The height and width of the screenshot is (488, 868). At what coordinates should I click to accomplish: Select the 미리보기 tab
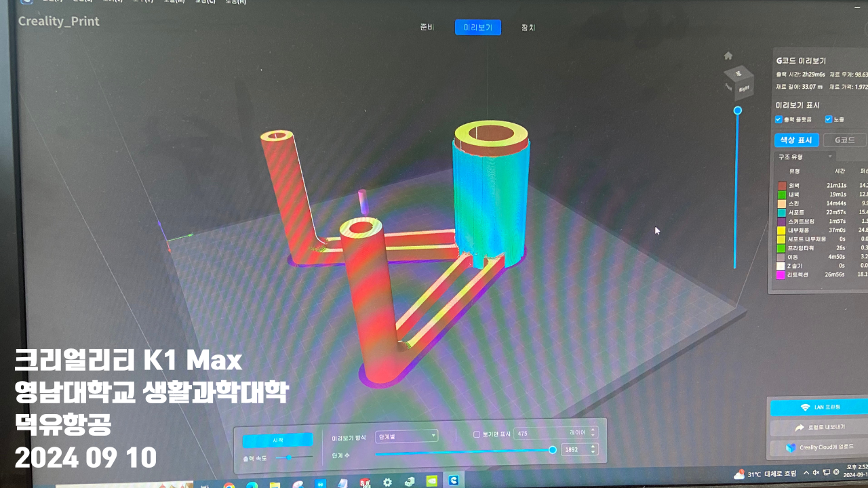click(x=478, y=27)
